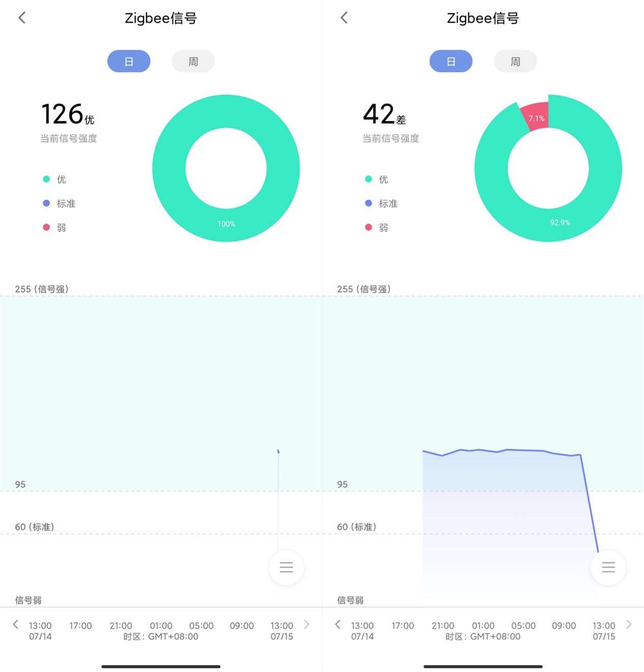Tap 信号弱 label on left chart

(x=28, y=600)
